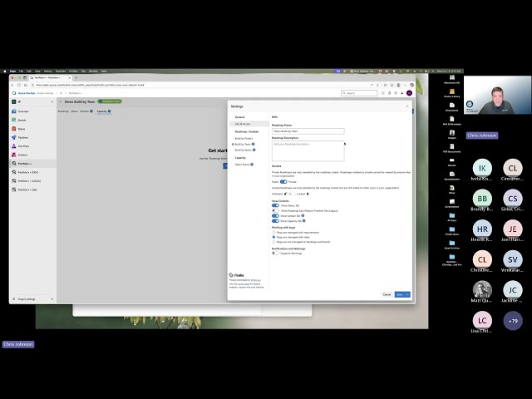Image resolution: width=532 pixels, height=399 pixels.
Task: Open the Photos Library desktop icon
Action: tap(452, 93)
